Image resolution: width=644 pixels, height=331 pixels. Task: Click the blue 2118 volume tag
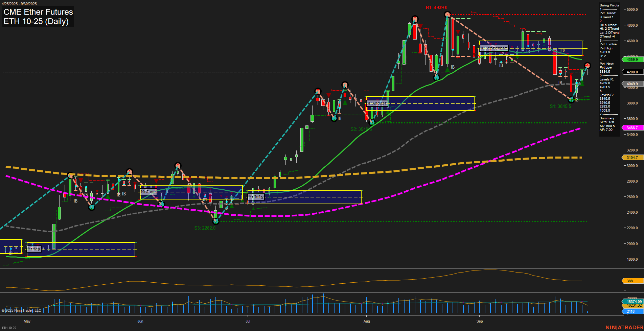pos(631,310)
